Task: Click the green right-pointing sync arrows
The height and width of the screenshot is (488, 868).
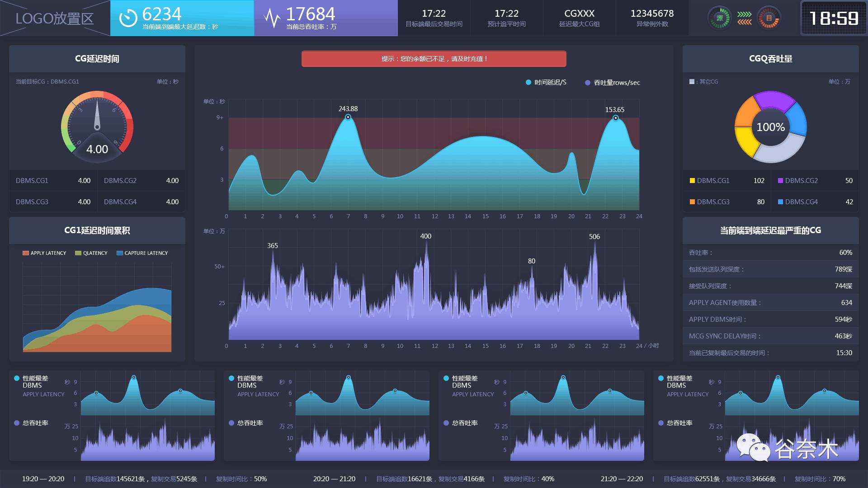Action: (x=745, y=14)
